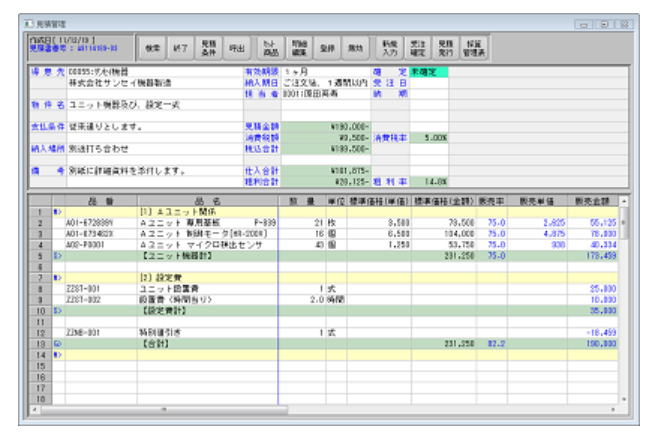Click the 物件名 input field
This screenshot has height=441, width=654.
click(152, 106)
